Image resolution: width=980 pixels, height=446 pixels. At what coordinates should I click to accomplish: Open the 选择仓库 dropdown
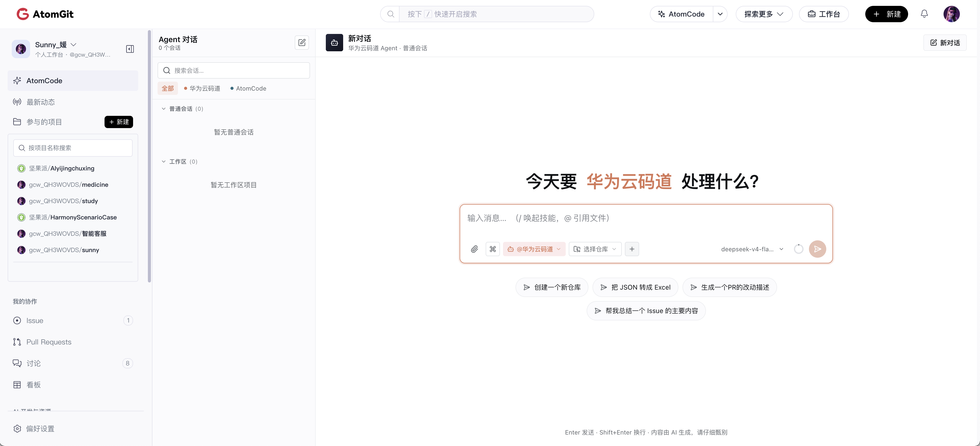coord(595,249)
